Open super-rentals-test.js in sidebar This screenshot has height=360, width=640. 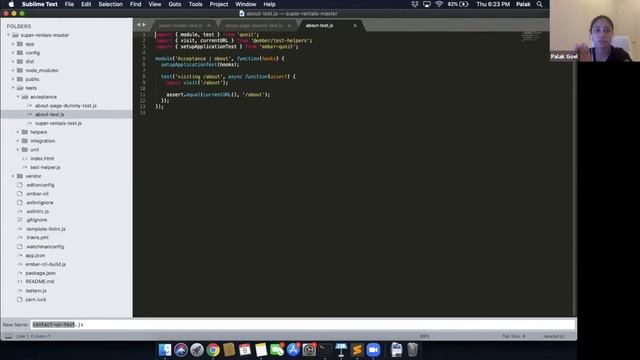tap(58, 123)
